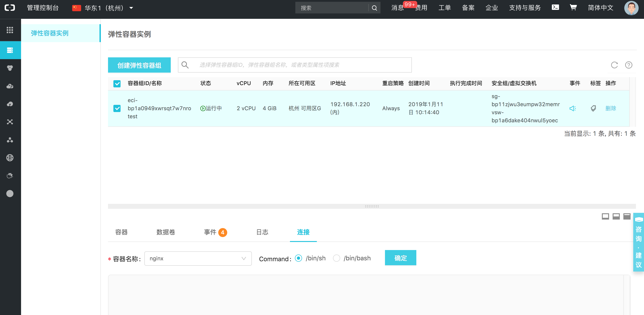
Task: Click the horizontal splitter drag handle
Action: (372, 206)
